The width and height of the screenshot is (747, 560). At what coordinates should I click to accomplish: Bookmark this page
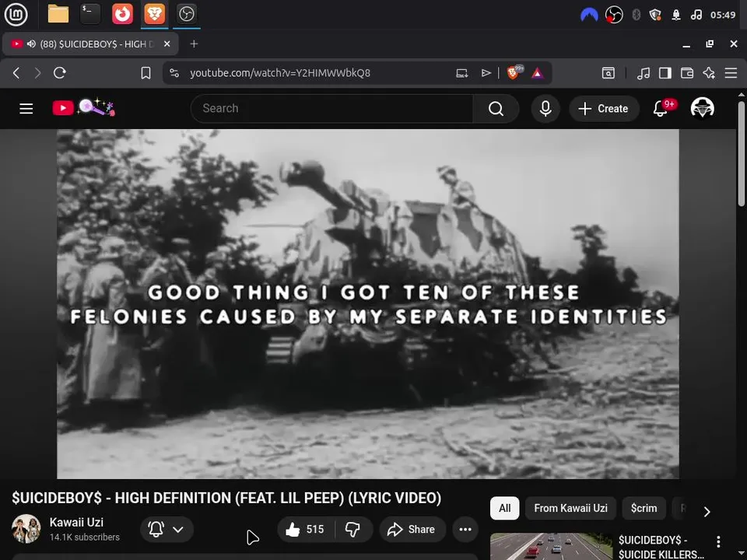click(146, 73)
